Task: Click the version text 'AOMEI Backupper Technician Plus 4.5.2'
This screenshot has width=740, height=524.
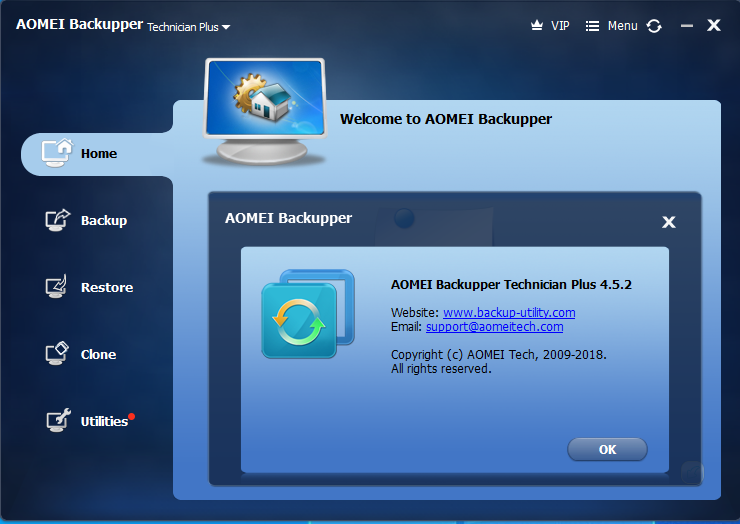Action: (x=511, y=285)
